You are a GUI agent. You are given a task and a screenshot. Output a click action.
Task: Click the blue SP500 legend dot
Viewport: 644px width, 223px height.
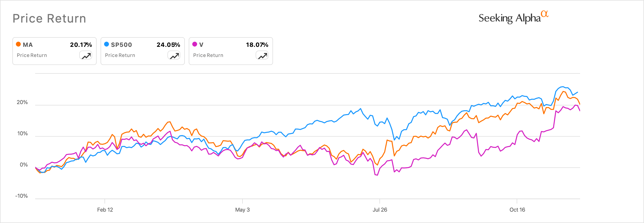click(x=107, y=44)
